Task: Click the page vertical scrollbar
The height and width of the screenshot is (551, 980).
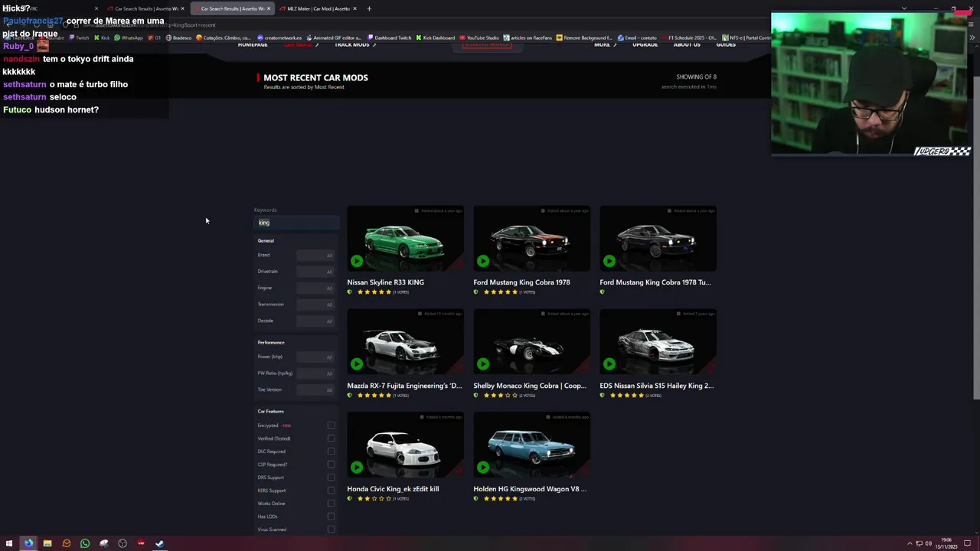Action: (975, 237)
